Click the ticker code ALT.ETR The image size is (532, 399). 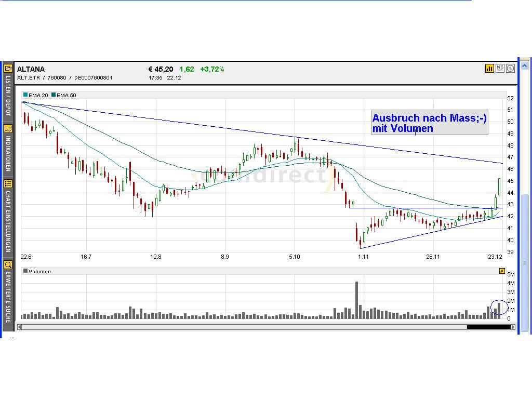pos(29,78)
